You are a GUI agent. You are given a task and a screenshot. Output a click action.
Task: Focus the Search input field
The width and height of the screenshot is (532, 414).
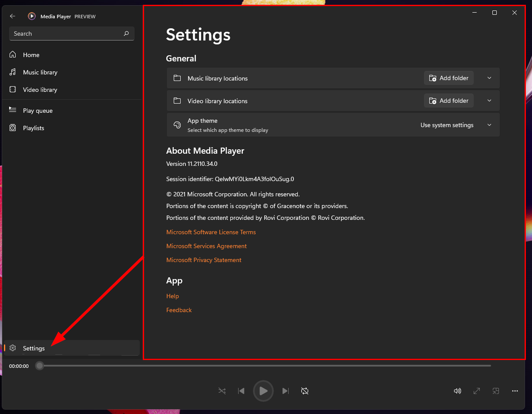point(72,34)
